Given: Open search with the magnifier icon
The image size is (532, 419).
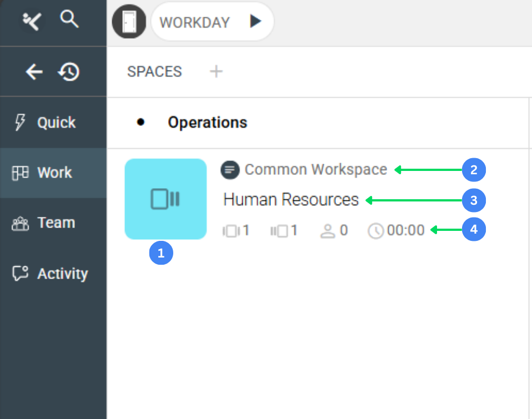Looking at the screenshot, I should point(69,20).
